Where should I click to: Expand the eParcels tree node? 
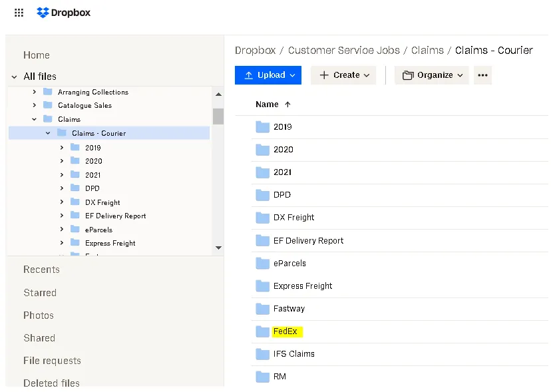(62, 229)
